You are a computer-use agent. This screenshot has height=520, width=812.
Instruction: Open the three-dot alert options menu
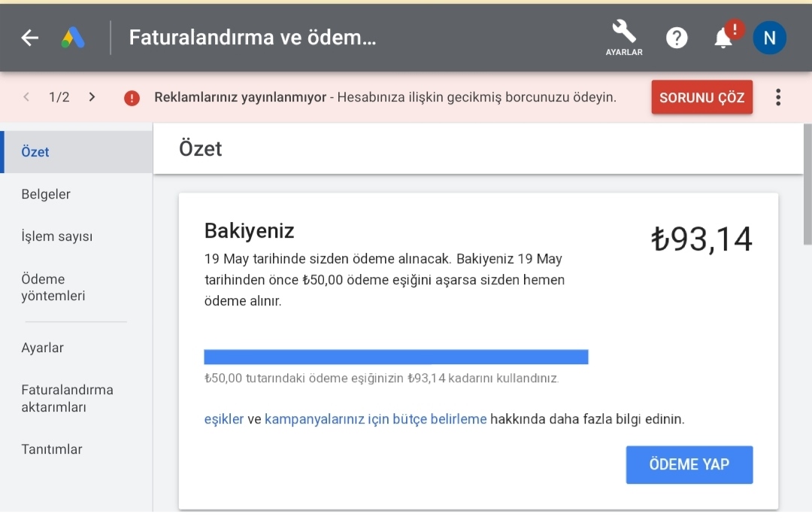(x=778, y=97)
